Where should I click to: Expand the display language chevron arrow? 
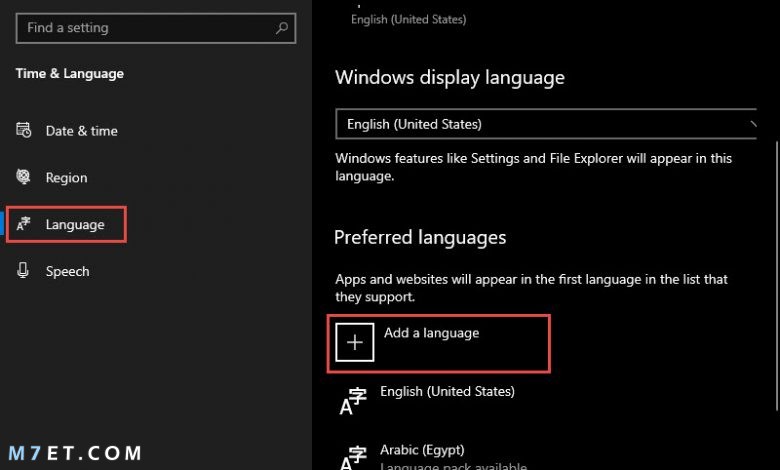click(753, 124)
